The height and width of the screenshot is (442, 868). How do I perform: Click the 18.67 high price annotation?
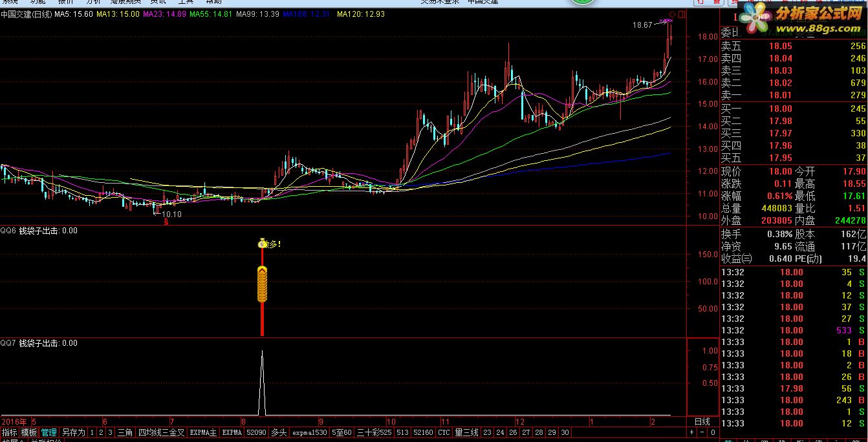pos(642,25)
